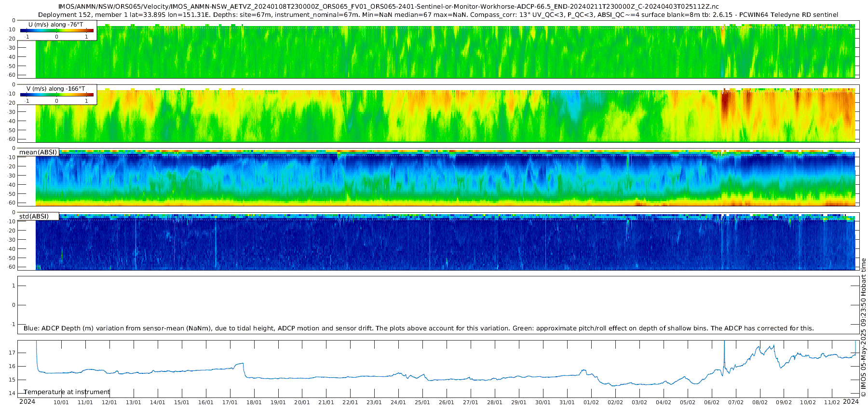Click the 2024 year label at bottom left
This screenshot has height=410, width=868.
point(27,402)
